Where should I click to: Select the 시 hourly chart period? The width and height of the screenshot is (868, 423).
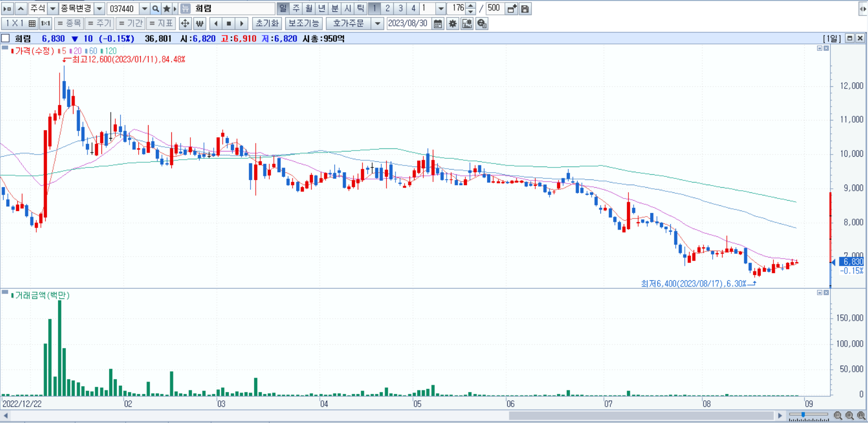click(x=348, y=8)
